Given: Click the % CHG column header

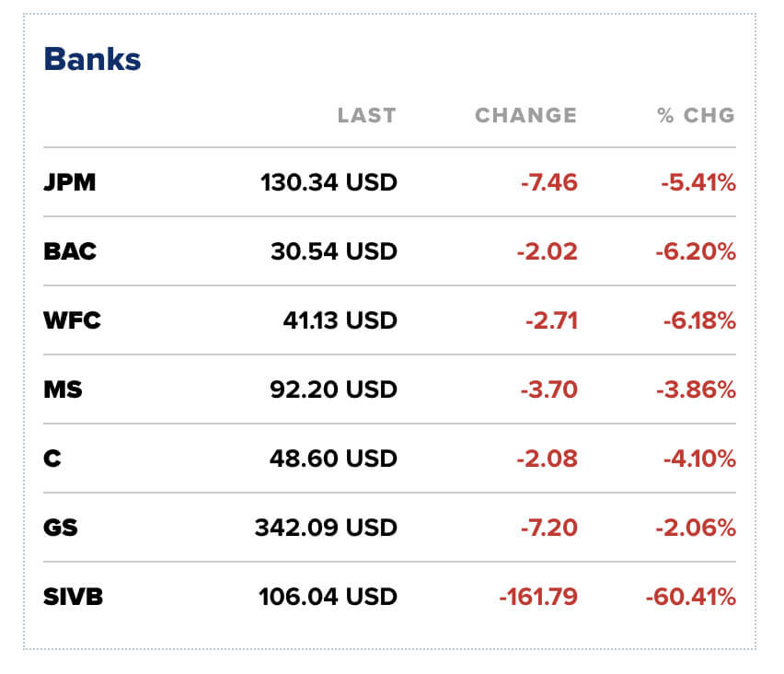Looking at the screenshot, I should tap(696, 115).
